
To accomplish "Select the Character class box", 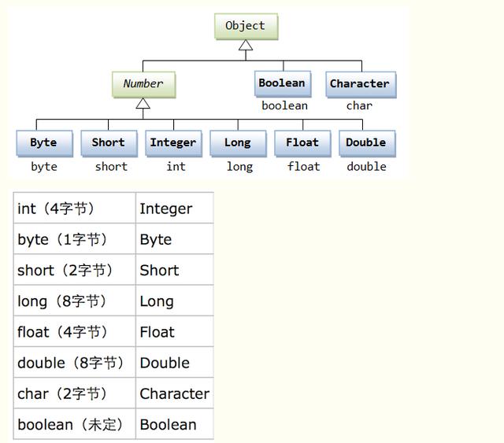I will coord(359,83).
